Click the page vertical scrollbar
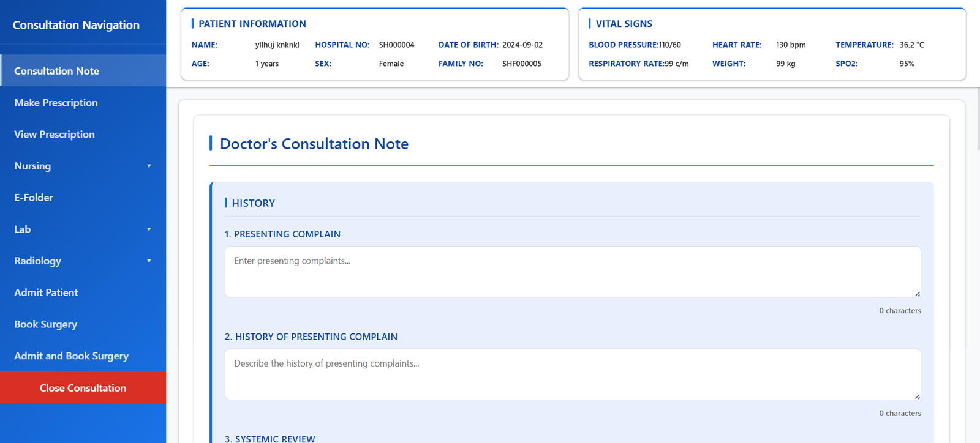The width and height of the screenshot is (980, 443). (978, 122)
